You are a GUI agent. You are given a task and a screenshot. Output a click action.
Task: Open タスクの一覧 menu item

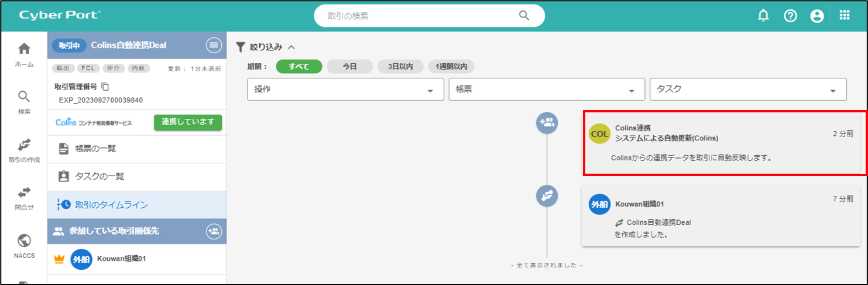(100, 176)
